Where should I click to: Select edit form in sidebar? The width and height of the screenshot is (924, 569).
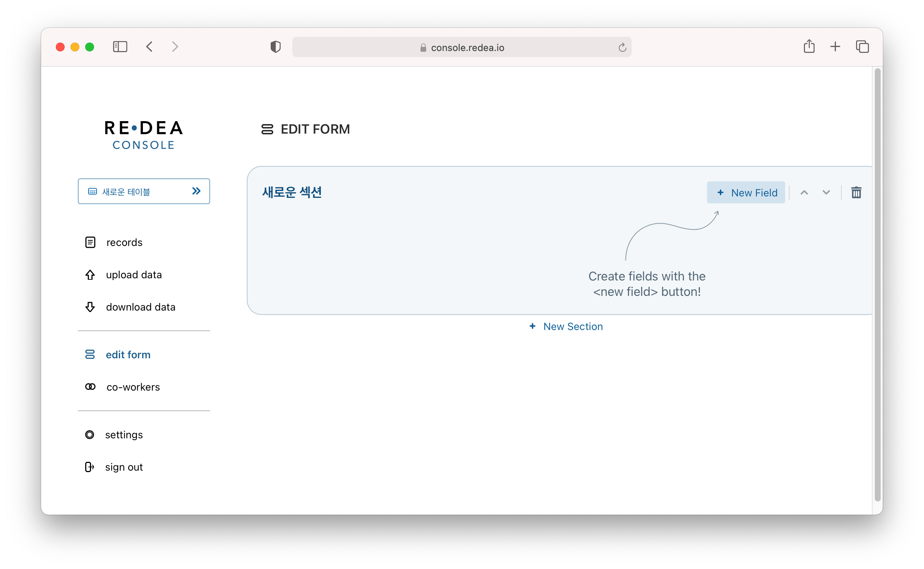(x=127, y=355)
